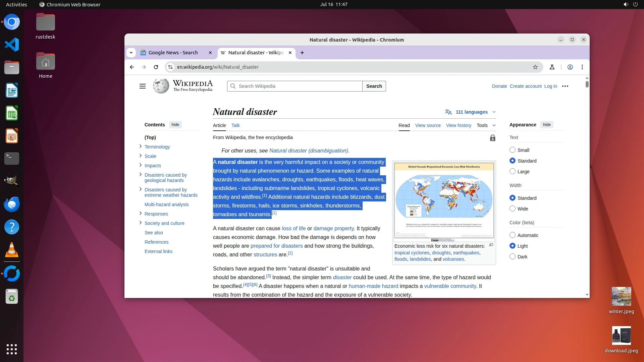Choose the Wide width option
Viewport: 644px width, 362px height.
[x=513, y=209]
